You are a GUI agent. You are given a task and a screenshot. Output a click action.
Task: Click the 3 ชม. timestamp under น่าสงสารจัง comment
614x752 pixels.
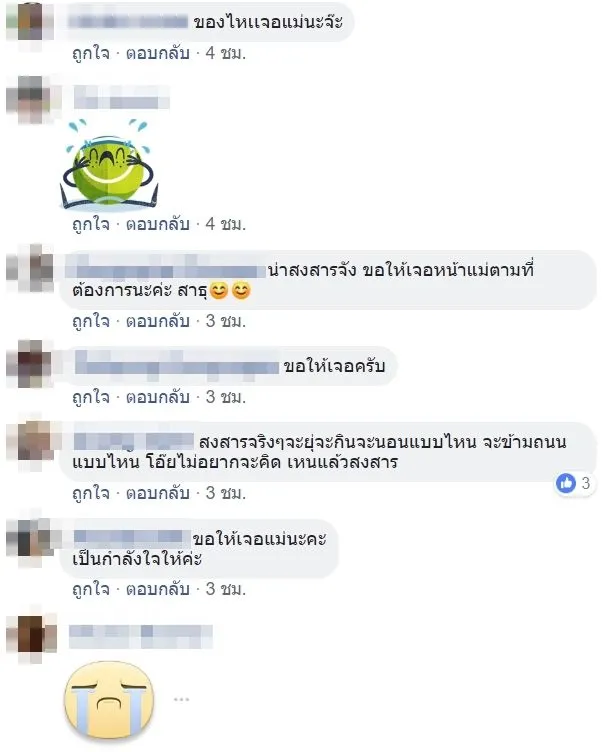pyautogui.click(x=226, y=321)
